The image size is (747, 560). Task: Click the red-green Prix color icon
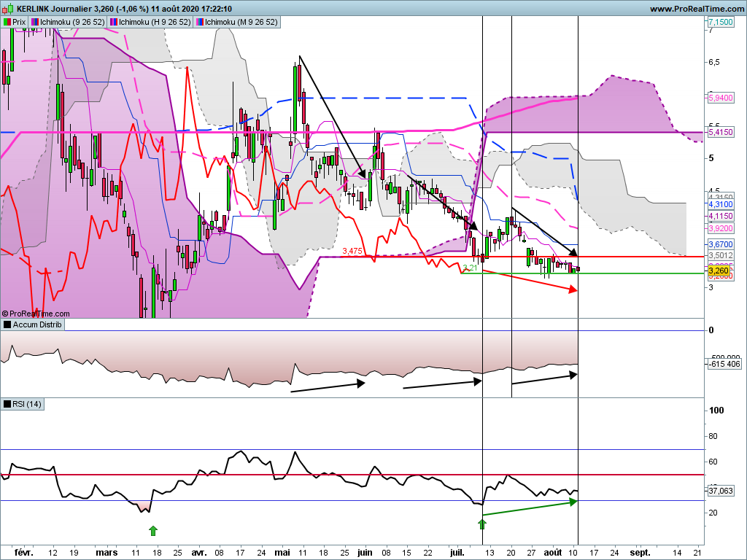(7, 22)
